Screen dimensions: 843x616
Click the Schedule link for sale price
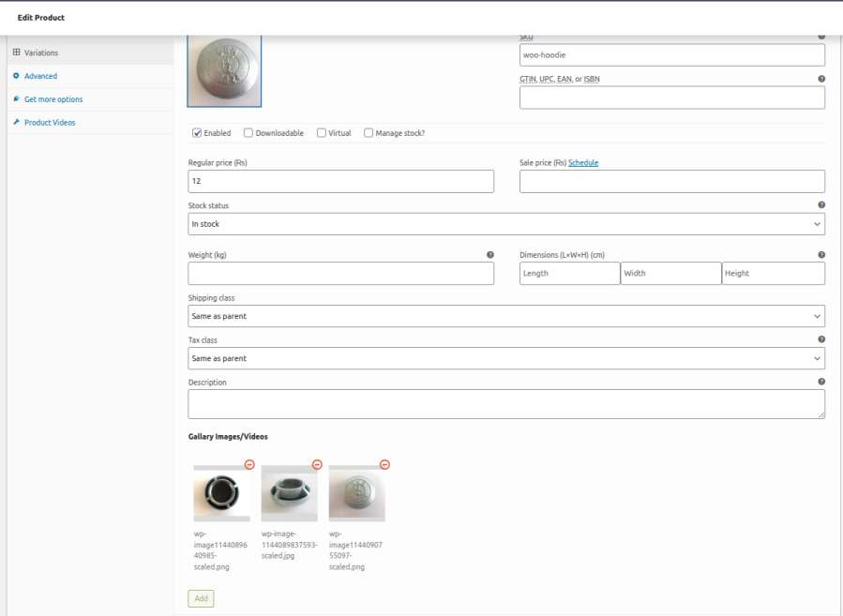click(x=583, y=163)
